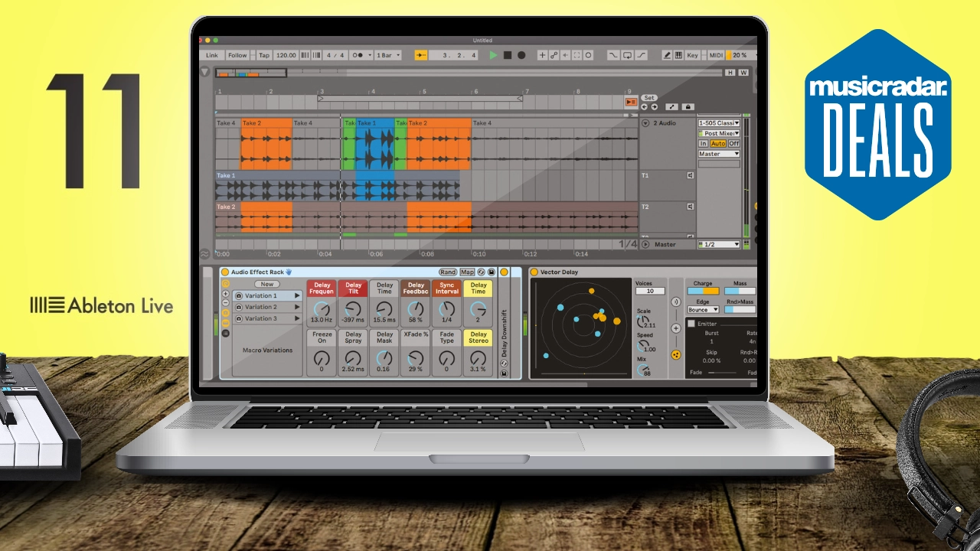This screenshot has width=980, height=551.
Task: Select the Variation 2 row
Action: (268, 307)
